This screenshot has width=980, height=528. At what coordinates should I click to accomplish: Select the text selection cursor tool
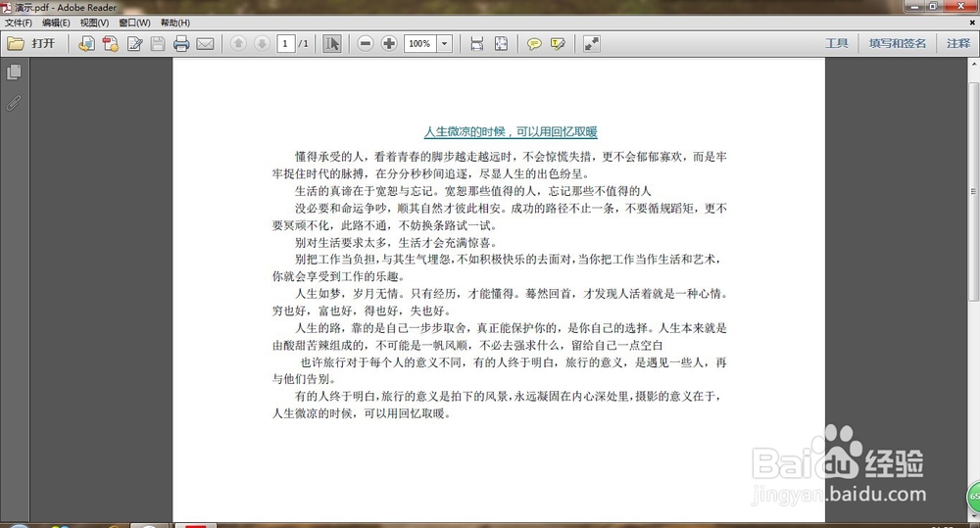[x=332, y=44]
